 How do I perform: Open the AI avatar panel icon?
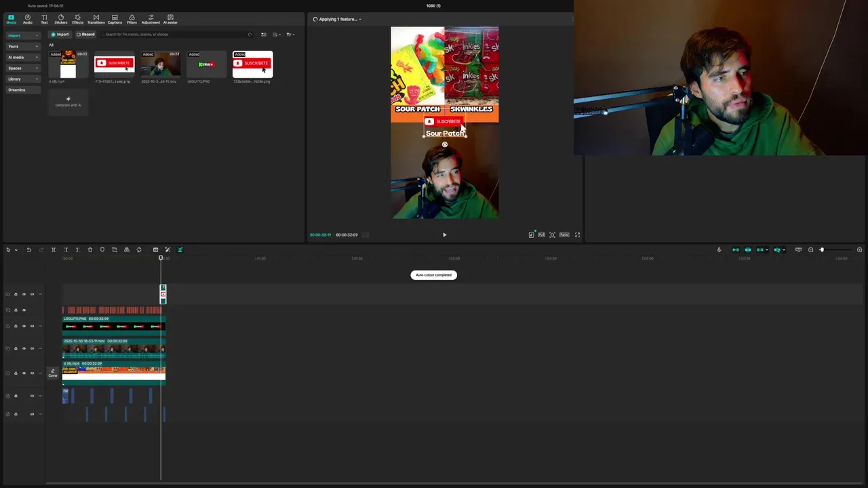coord(170,19)
